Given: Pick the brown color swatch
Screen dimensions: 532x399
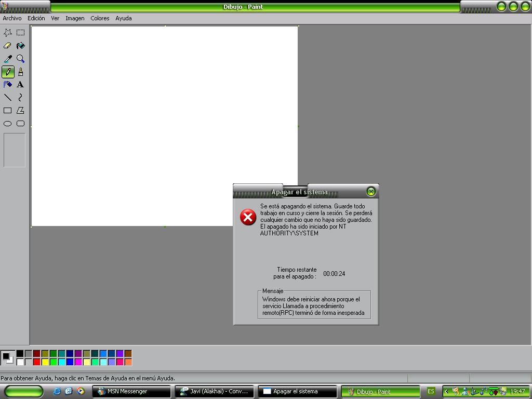Looking at the screenshot, I should pos(128,354).
